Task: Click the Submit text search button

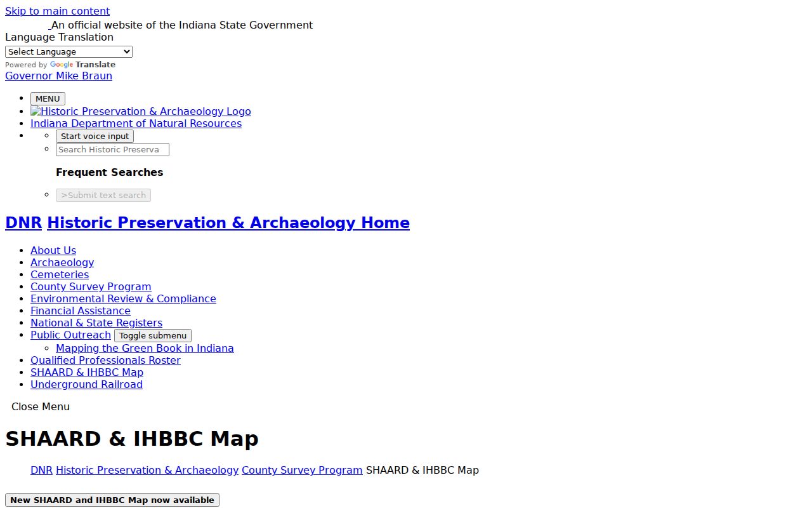Action: pyautogui.click(x=103, y=195)
